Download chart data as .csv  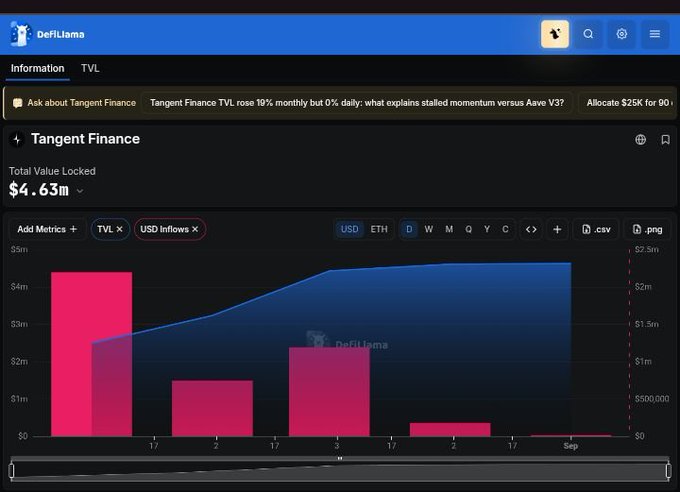(596, 229)
